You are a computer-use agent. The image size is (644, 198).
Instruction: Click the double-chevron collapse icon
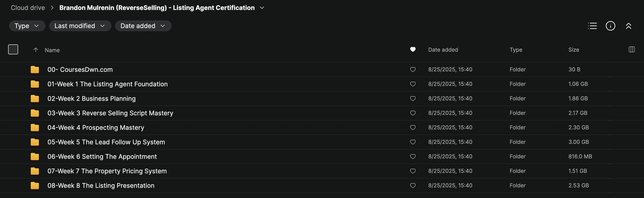(x=628, y=26)
